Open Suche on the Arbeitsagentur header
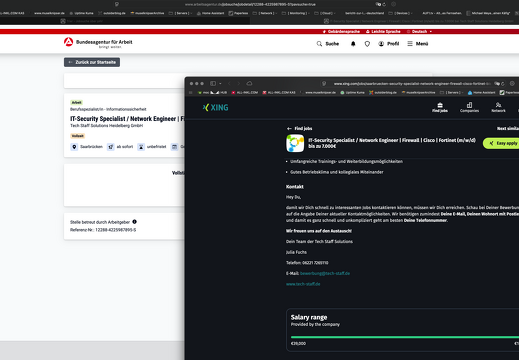The image size is (519, 360). click(x=328, y=44)
